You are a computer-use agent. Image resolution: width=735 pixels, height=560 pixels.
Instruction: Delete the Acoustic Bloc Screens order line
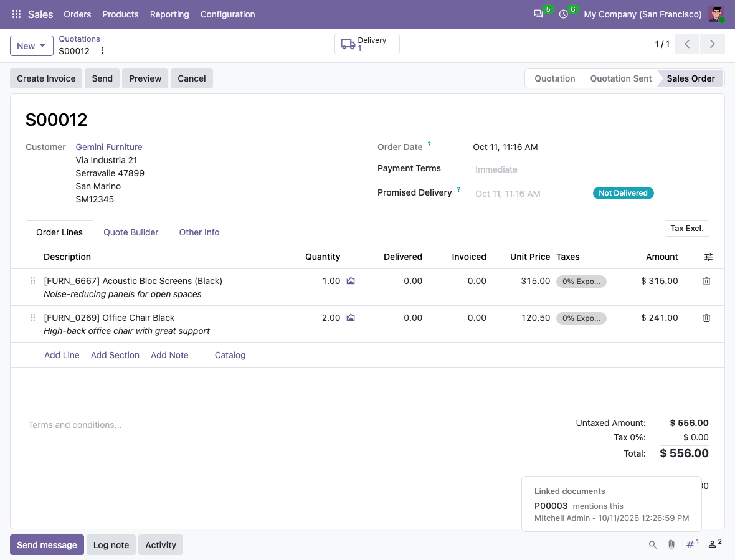click(706, 281)
